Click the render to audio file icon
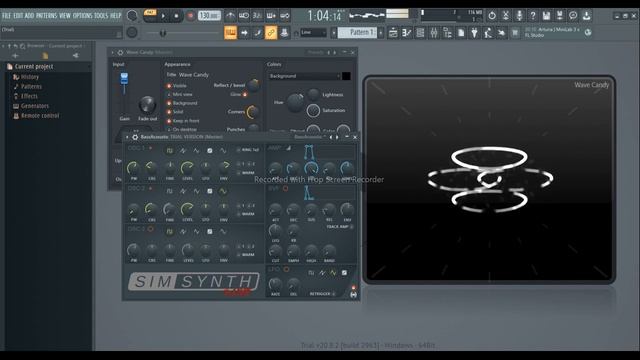The height and width of the screenshot is (360, 640). pos(560,16)
